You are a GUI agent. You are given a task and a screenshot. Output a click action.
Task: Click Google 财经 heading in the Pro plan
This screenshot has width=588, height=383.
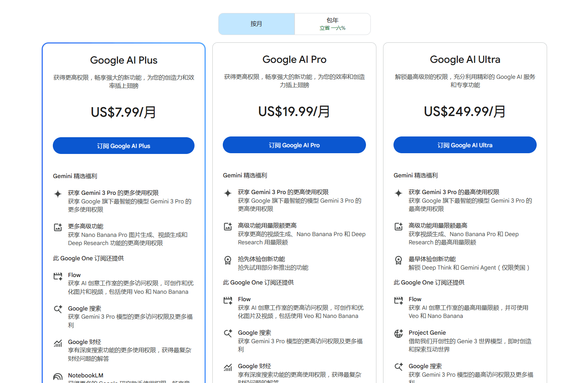click(x=254, y=366)
